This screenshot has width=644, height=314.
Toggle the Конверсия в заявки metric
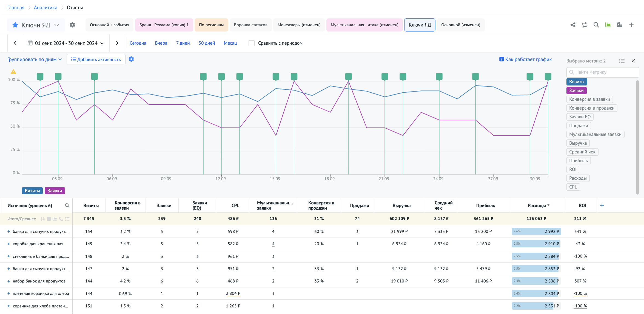(589, 99)
